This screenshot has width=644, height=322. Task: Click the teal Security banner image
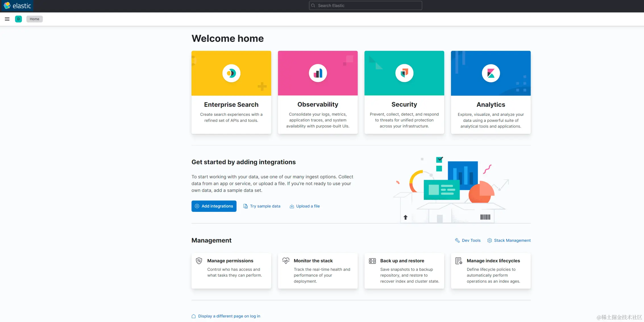click(x=404, y=73)
